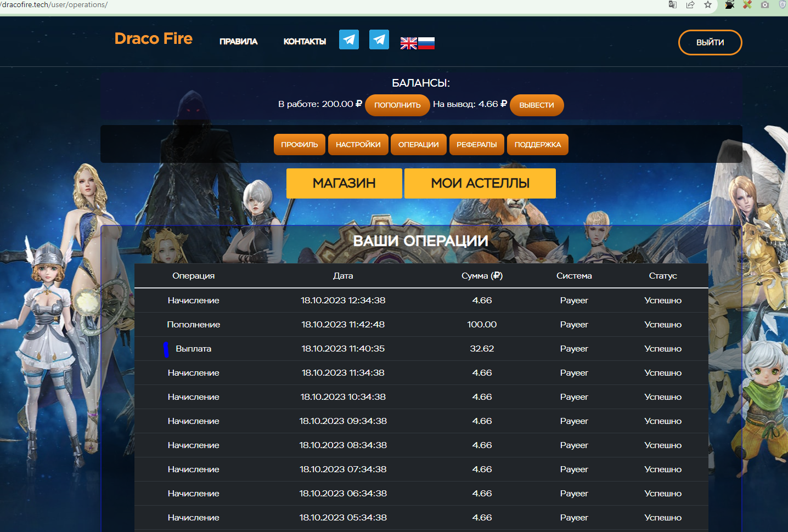Go to the Draco Fire home logo
This screenshot has width=788, height=532.
click(x=154, y=38)
